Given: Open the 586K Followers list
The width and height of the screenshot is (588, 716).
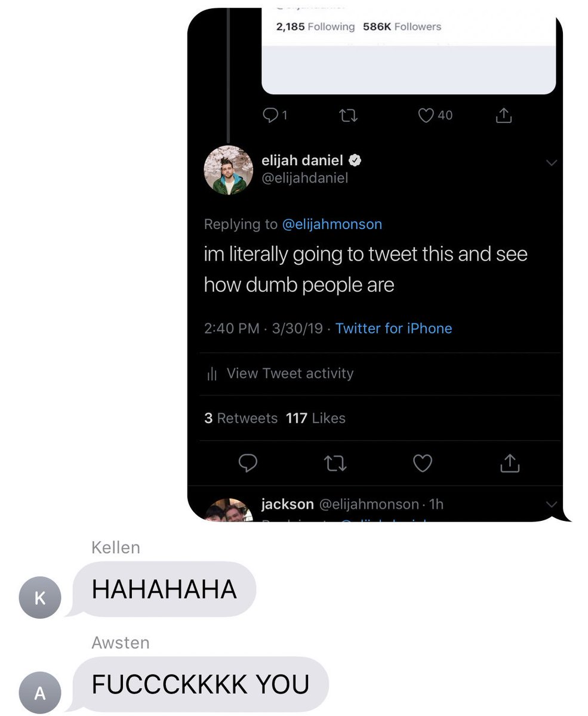Looking at the screenshot, I should pos(402,27).
